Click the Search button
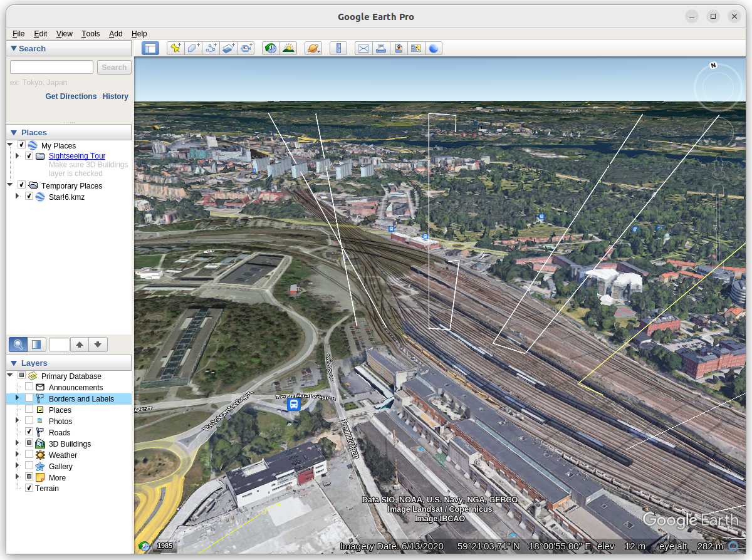This screenshot has width=752, height=560. coord(114,67)
